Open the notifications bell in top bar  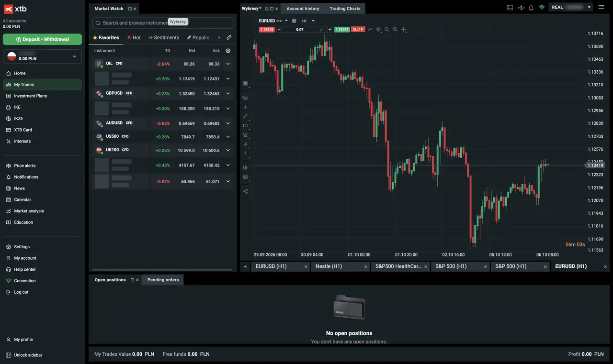pyautogui.click(x=531, y=8)
